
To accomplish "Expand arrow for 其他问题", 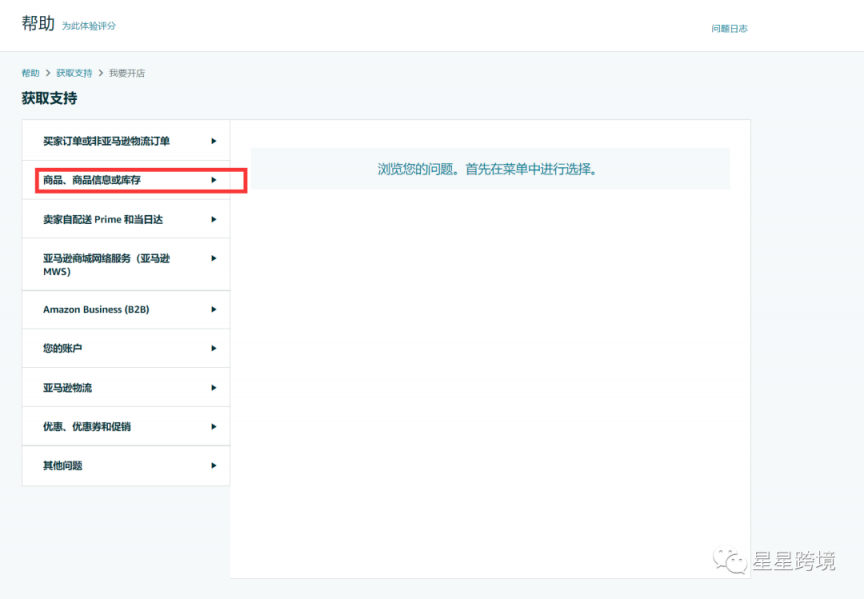I will [x=214, y=466].
